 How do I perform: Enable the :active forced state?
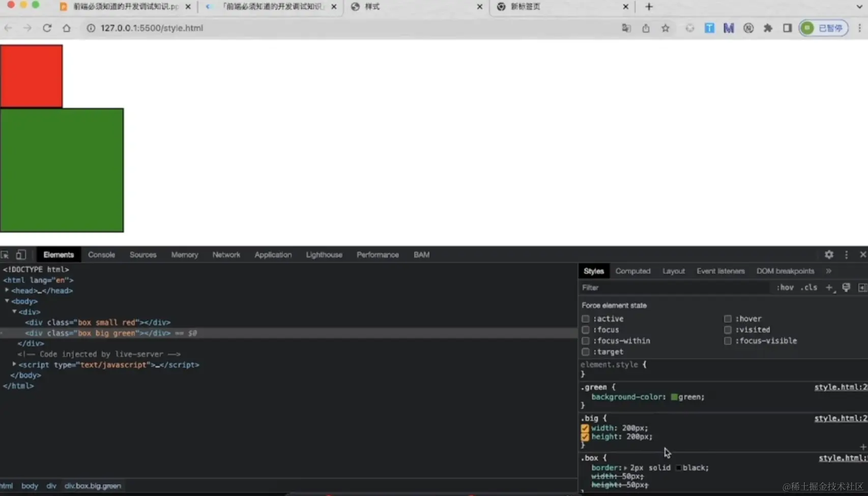pos(586,319)
